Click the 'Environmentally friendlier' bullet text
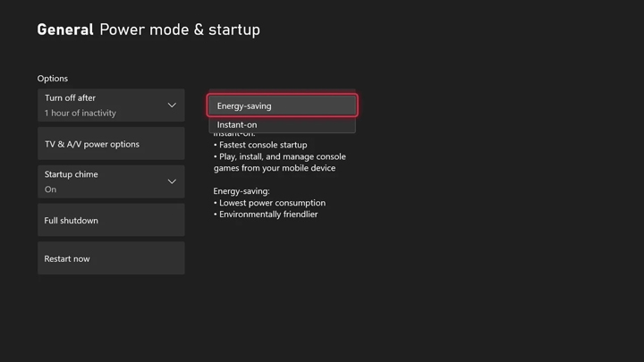The height and width of the screenshot is (362, 644). (x=268, y=215)
